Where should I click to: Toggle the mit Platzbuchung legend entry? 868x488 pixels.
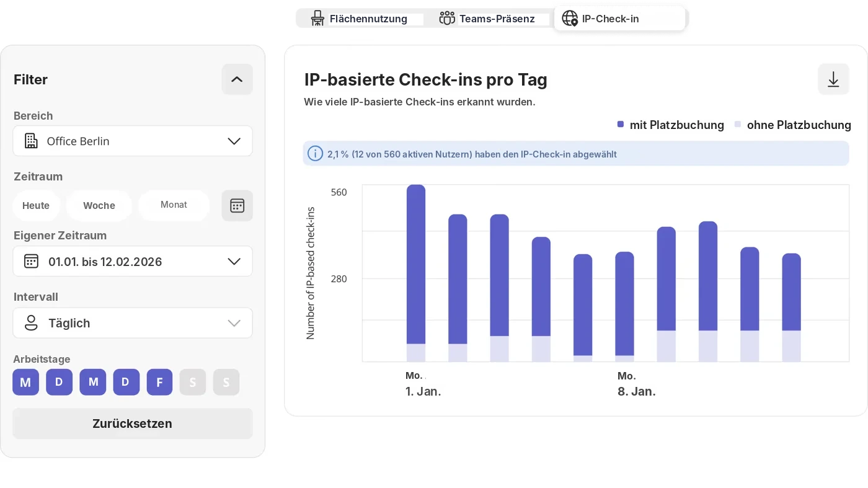tap(670, 125)
